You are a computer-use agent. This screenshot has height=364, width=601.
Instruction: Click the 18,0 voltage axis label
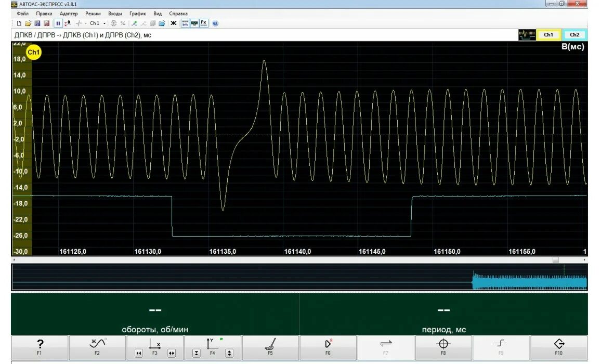tap(20, 59)
